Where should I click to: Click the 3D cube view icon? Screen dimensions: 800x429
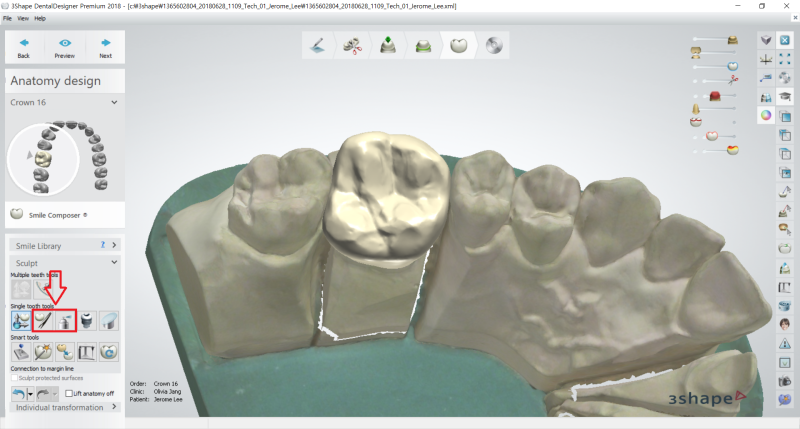(766, 40)
